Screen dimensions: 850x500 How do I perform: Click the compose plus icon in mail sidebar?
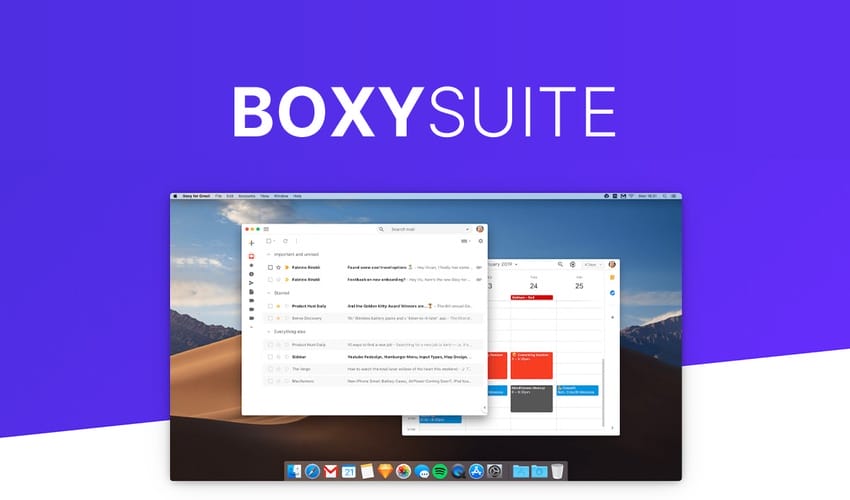pyautogui.click(x=252, y=243)
